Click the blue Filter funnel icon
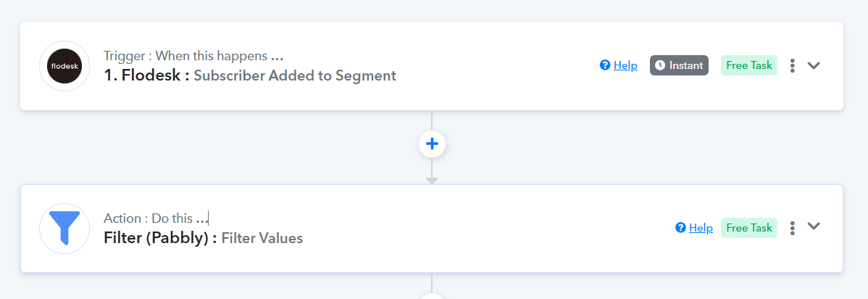Screen dimensions: 868x299 [x=64, y=228]
